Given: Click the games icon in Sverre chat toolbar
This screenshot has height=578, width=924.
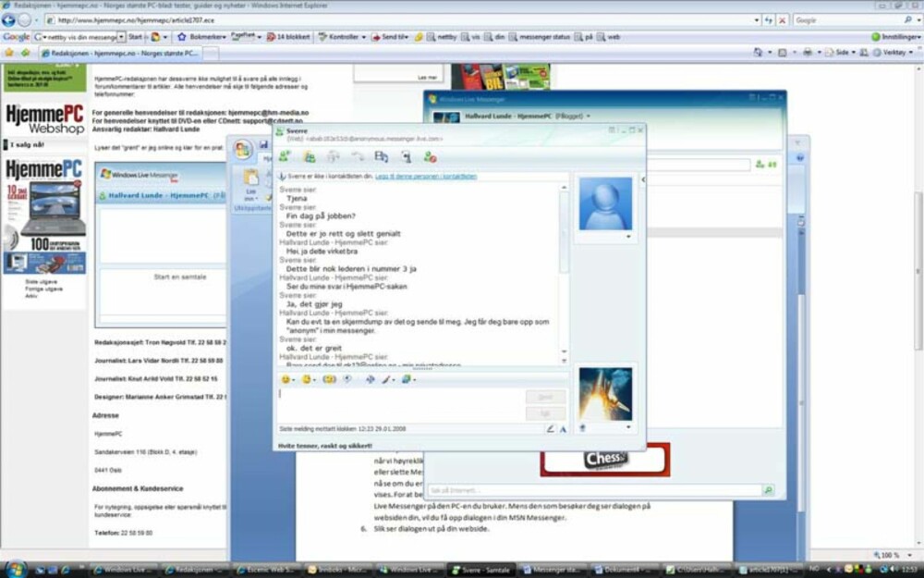Looking at the screenshot, I should pos(406,157).
